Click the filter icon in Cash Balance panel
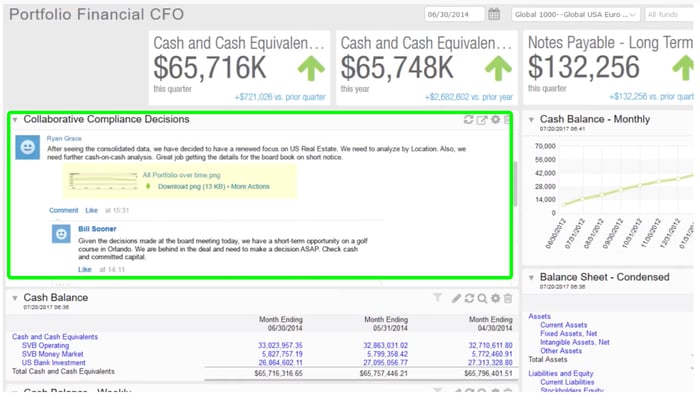This screenshot has height=397, width=700. [x=438, y=298]
